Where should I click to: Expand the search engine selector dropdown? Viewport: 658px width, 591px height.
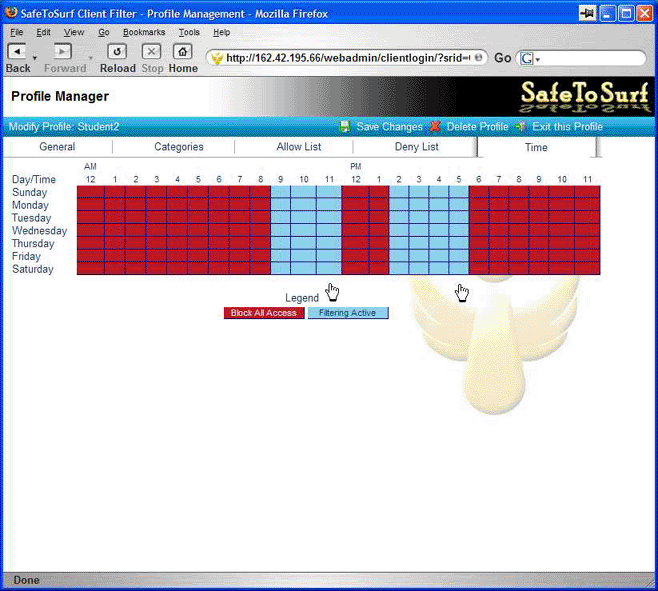click(x=538, y=60)
